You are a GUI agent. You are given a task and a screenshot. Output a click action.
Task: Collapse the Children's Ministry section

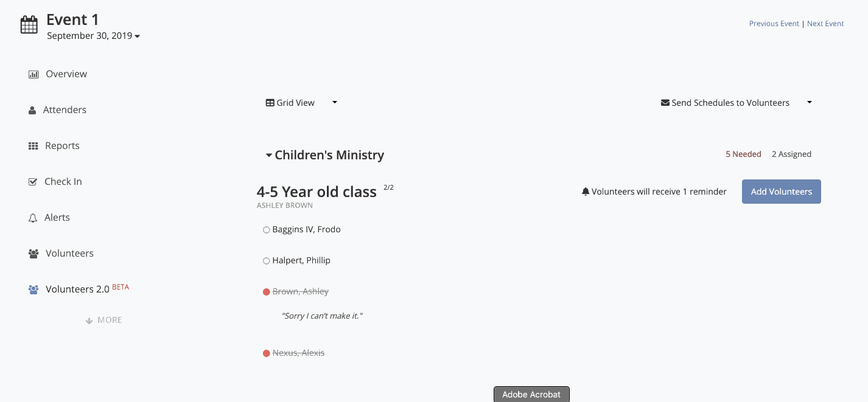(x=268, y=156)
